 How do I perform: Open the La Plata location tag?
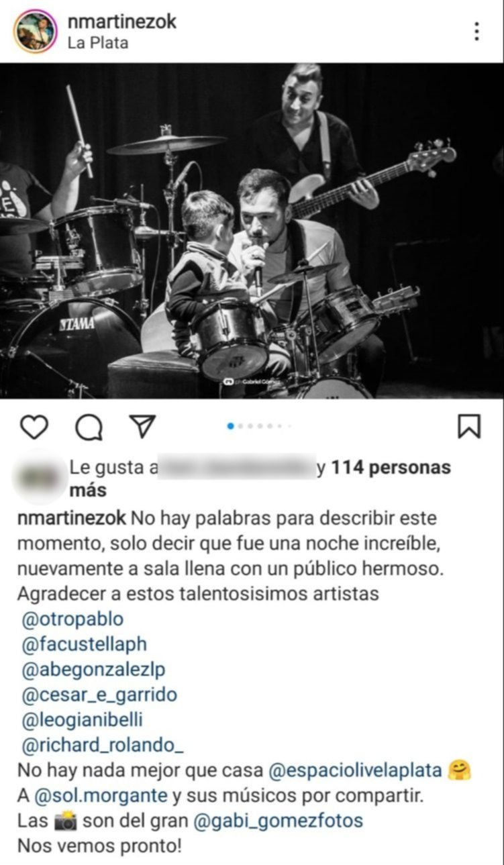[x=98, y=42]
